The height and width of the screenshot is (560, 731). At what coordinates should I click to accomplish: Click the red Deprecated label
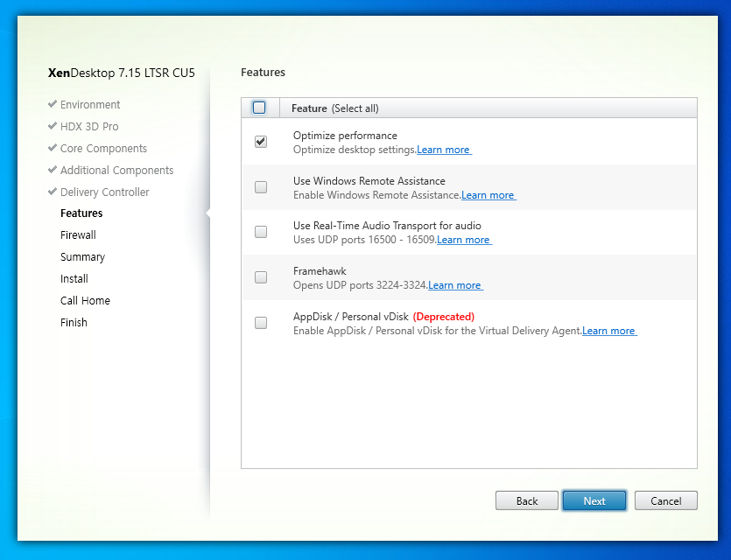coord(443,317)
